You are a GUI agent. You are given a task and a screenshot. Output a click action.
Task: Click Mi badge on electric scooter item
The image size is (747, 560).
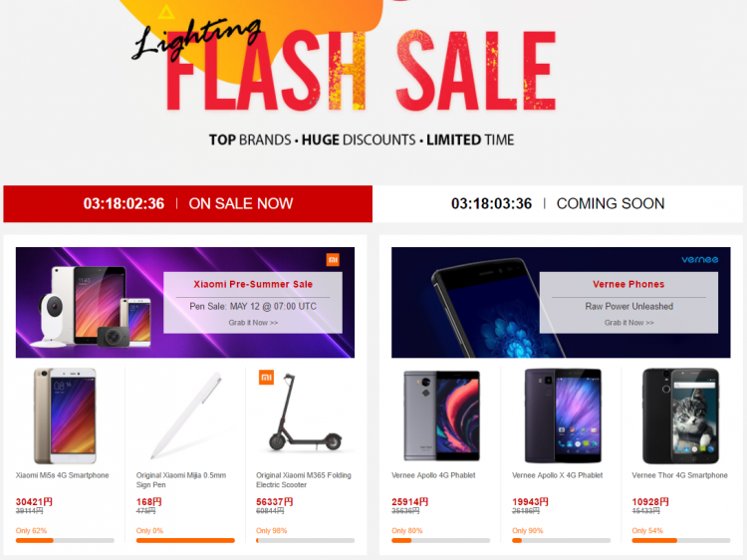pos(266,377)
